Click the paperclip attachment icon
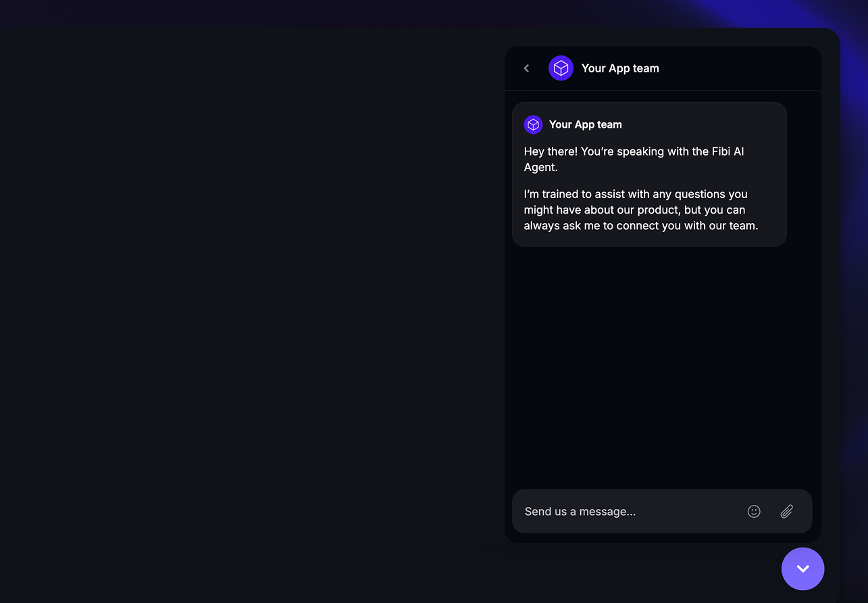This screenshot has height=603, width=868. click(x=787, y=512)
